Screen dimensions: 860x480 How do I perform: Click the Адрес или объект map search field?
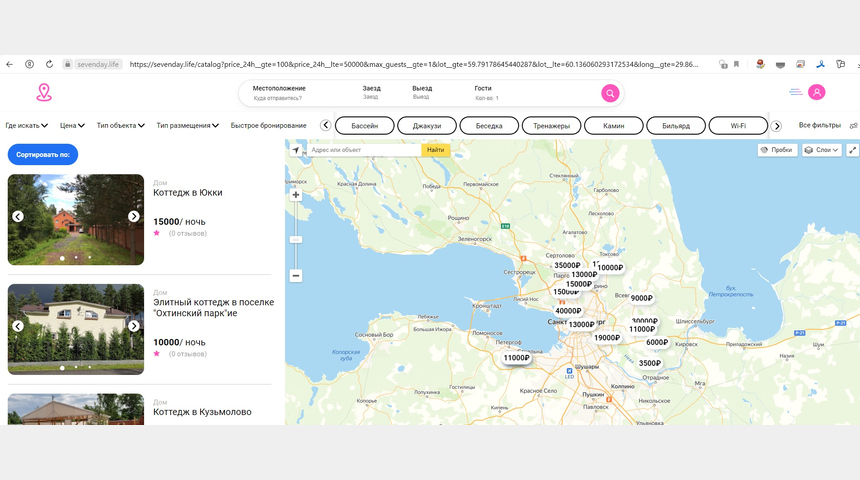(364, 150)
